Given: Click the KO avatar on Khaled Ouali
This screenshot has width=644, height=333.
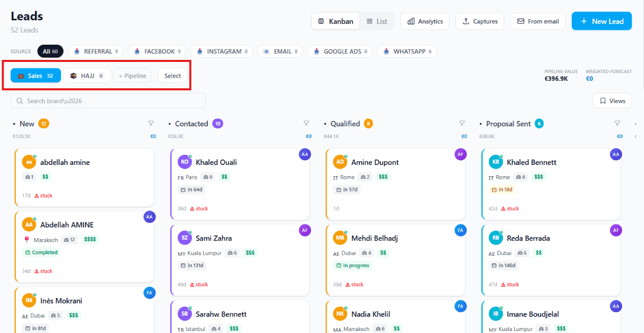Looking at the screenshot, I should (x=185, y=162).
